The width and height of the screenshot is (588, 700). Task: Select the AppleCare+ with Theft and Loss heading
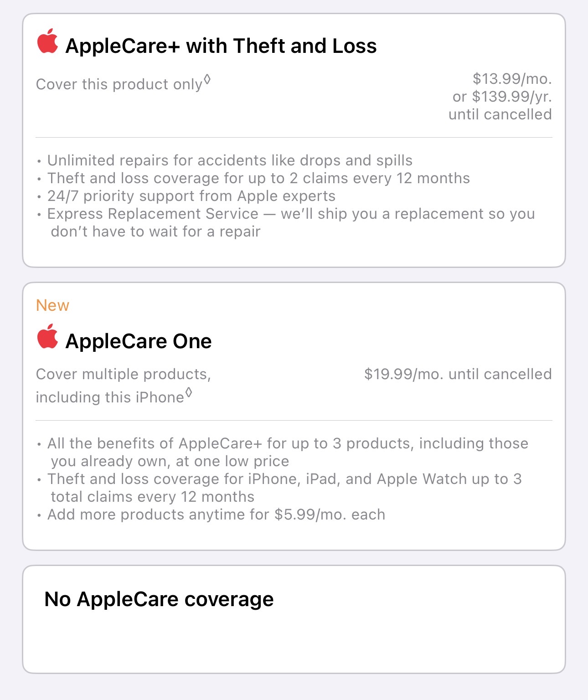coord(221,46)
